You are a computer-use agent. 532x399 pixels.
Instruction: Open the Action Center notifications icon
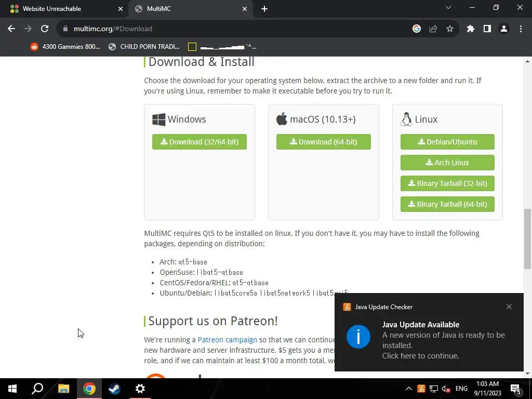point(515,389)
